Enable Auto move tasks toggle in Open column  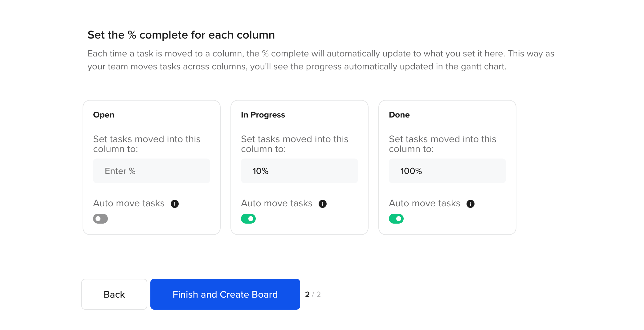(x=100, y=219)
